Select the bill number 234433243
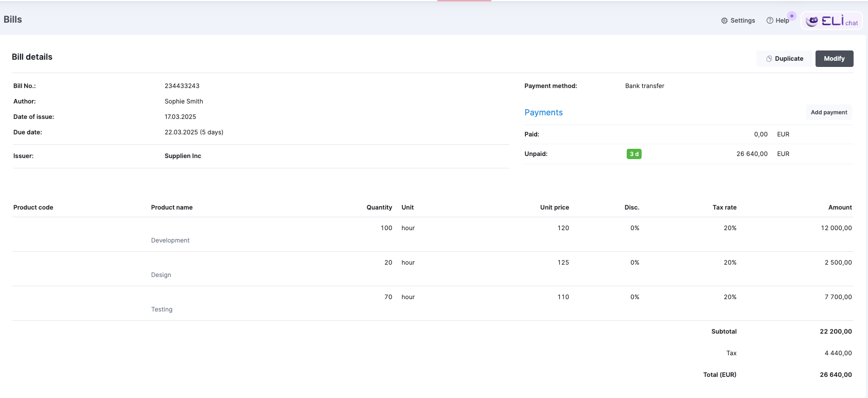The image size is (868, 398). point(182,86)
